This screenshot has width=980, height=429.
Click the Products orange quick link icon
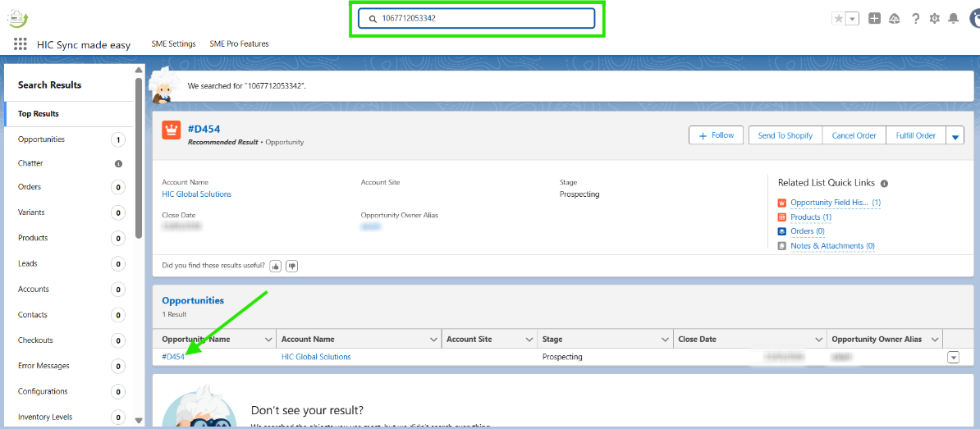(782, 217)
